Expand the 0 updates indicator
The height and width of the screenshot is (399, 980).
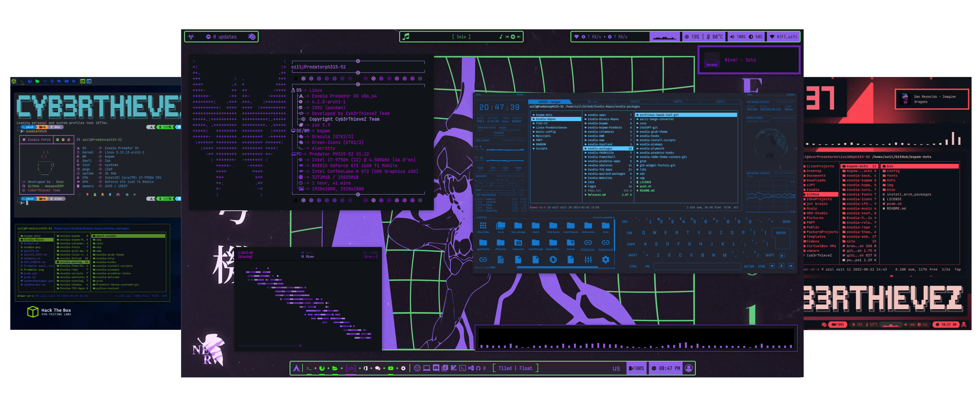224,37
